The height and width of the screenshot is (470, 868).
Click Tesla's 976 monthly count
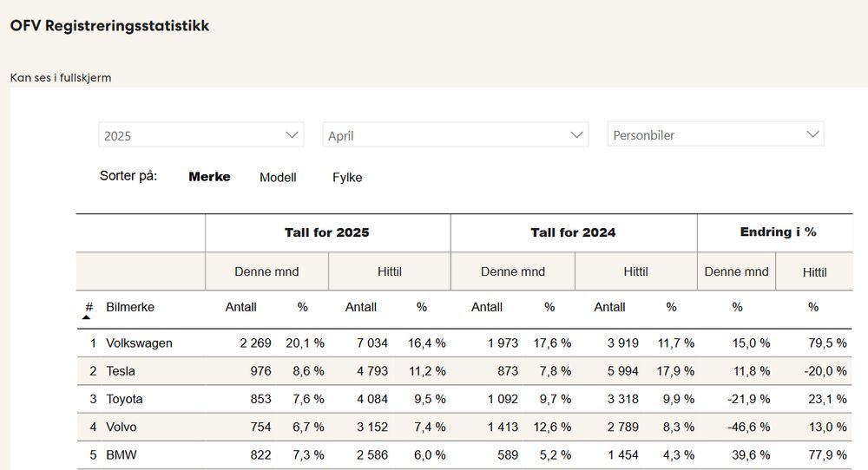(260, 371)
